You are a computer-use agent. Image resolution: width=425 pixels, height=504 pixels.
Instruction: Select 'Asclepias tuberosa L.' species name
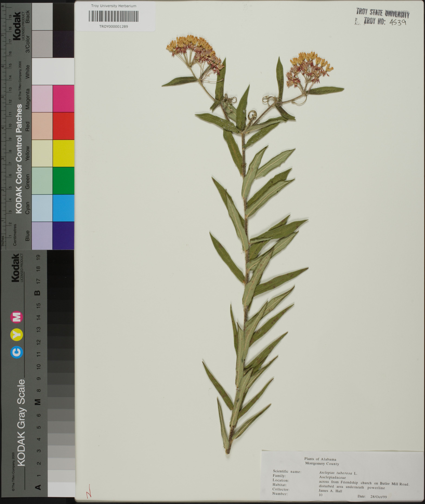(x=338, y=473)
